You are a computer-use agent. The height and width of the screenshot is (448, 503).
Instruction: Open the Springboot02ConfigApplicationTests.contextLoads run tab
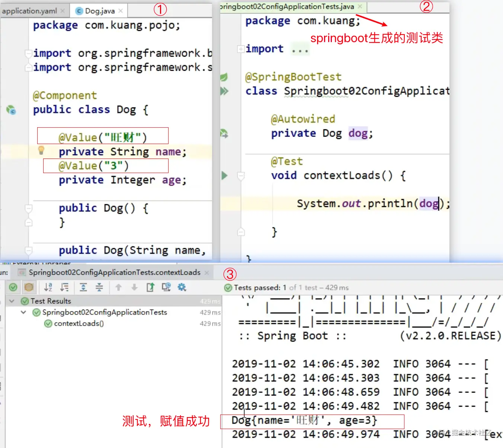[x=115, y=272]
